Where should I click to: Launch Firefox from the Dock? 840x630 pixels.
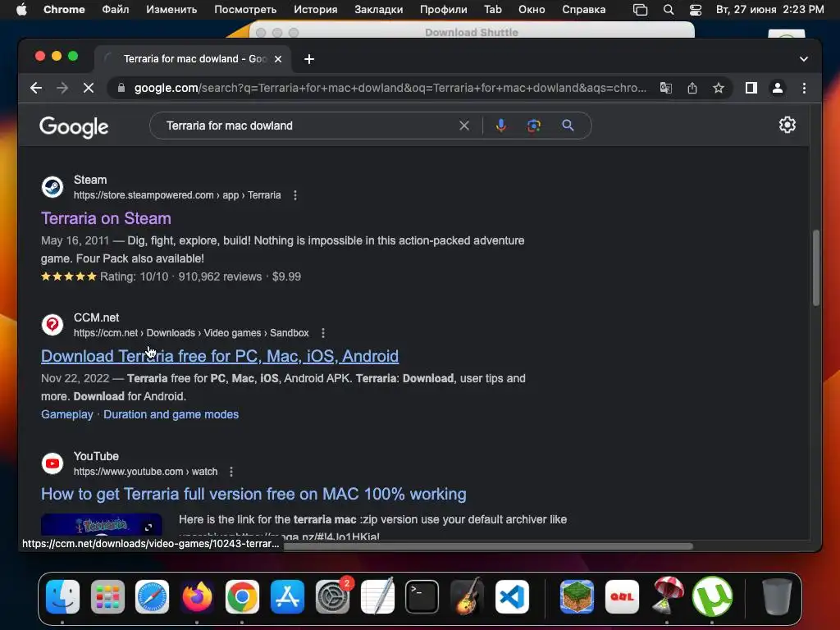pyautogui.click(x=197, y=596)
